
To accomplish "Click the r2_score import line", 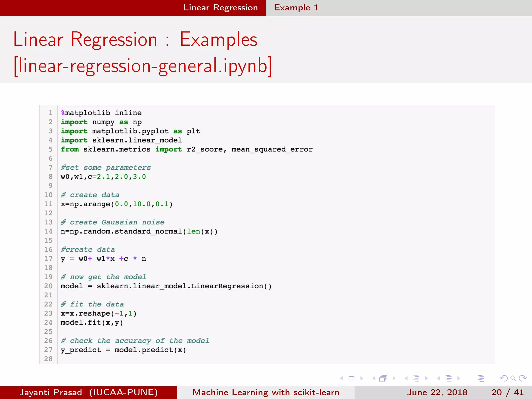I will click(x=187, y=149).
